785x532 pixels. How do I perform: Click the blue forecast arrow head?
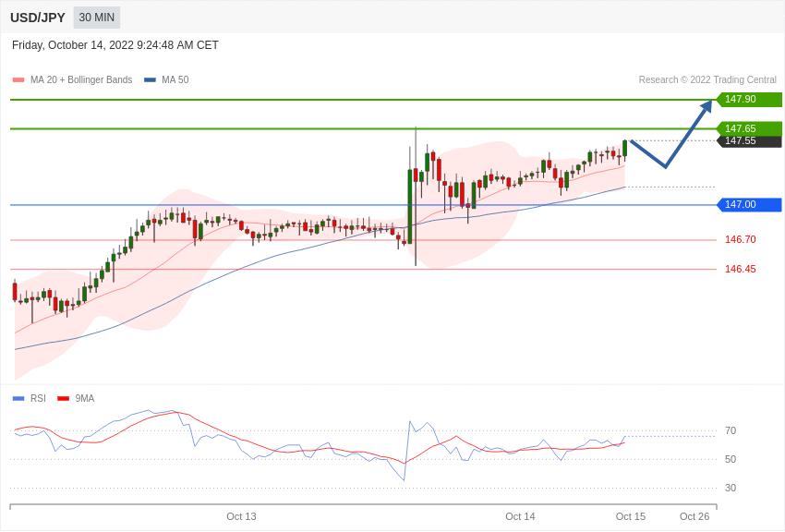point(706,106)
